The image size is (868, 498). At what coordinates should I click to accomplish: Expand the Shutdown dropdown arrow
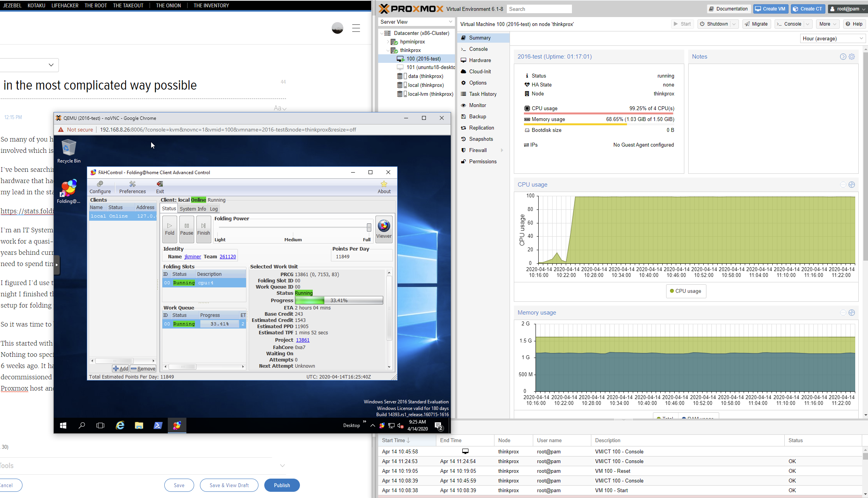[x=734, y=24]
